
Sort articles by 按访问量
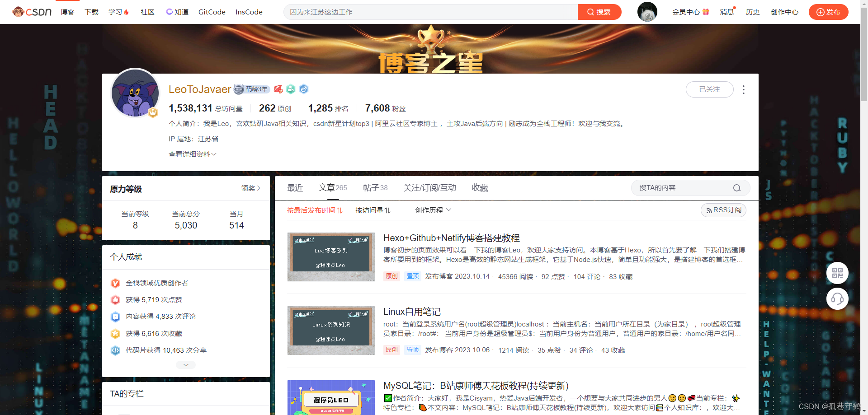[373, 210]
